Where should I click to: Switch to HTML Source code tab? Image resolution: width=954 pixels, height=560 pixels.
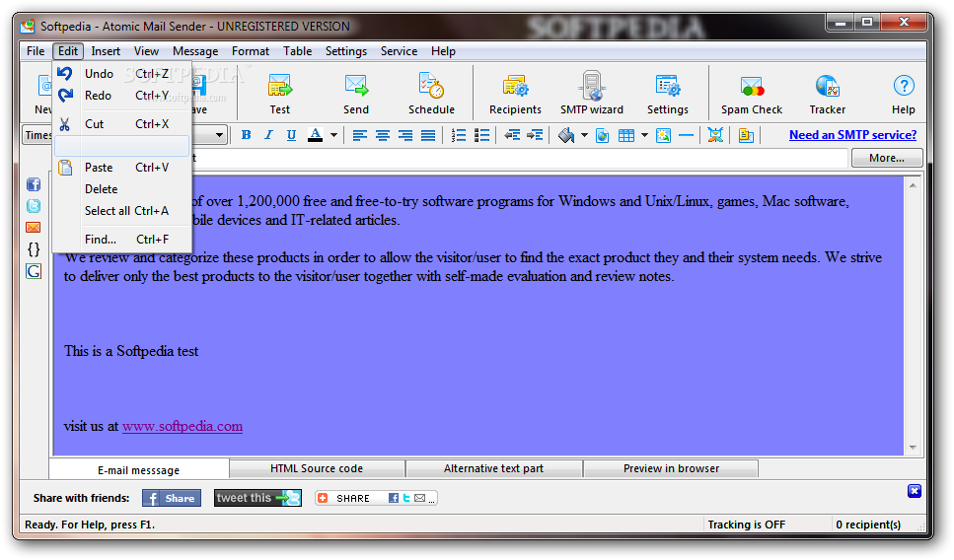(x=317, y=468)
